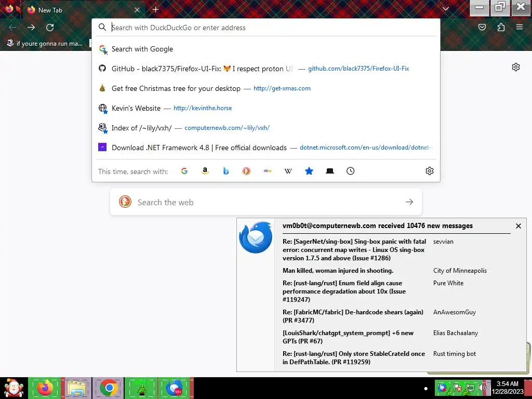The height and width of the screenshot is (399, 532).
Task: Click the magnifier icon in address bar
Action: (102, 27)
